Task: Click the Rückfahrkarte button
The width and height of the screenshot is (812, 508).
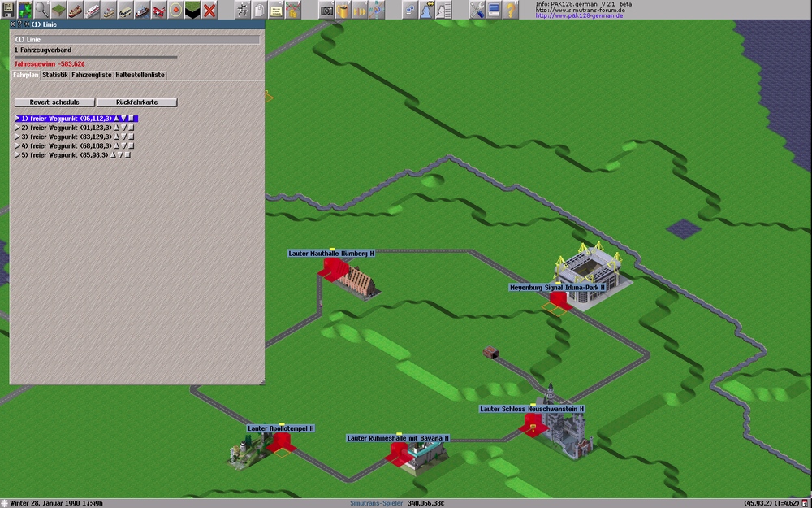Action: 136,102
